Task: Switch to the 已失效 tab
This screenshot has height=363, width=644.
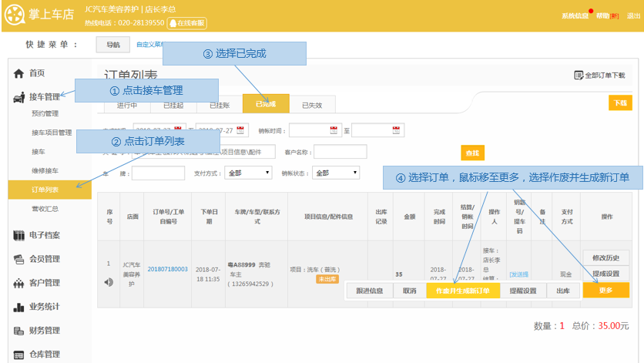Action: [311, 105]
